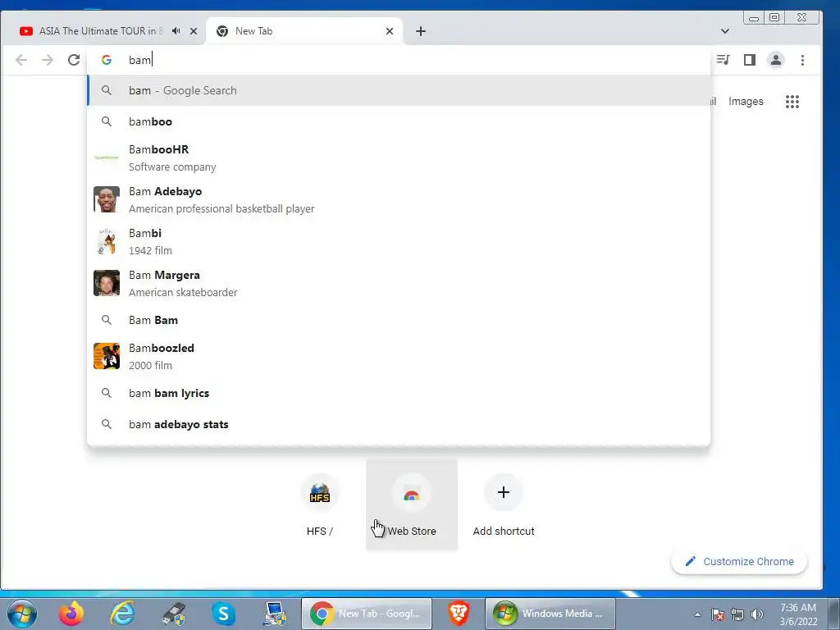Close the ASIA The Ultimate TOUR tab
840x630 pixels.
194,31
